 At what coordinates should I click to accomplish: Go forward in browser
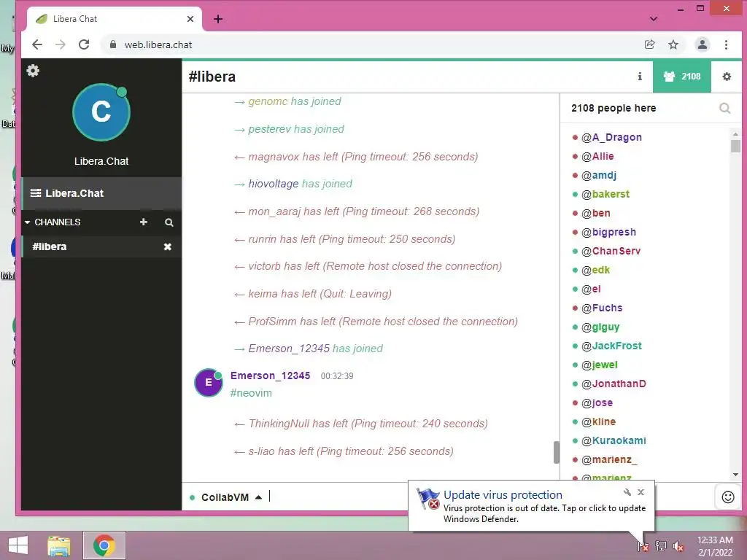[x=61, y=44]
